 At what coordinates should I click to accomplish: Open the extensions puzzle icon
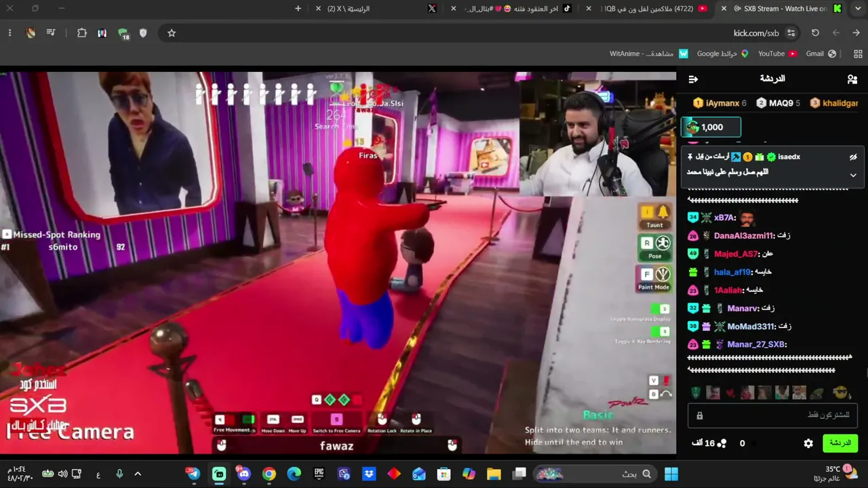[82, 33]
